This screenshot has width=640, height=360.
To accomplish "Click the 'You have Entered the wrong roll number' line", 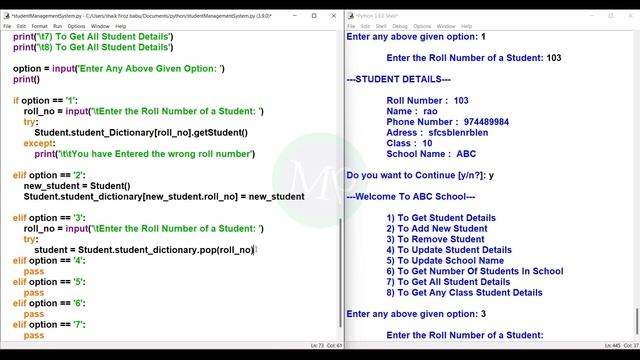I will (x=144, y=154).
